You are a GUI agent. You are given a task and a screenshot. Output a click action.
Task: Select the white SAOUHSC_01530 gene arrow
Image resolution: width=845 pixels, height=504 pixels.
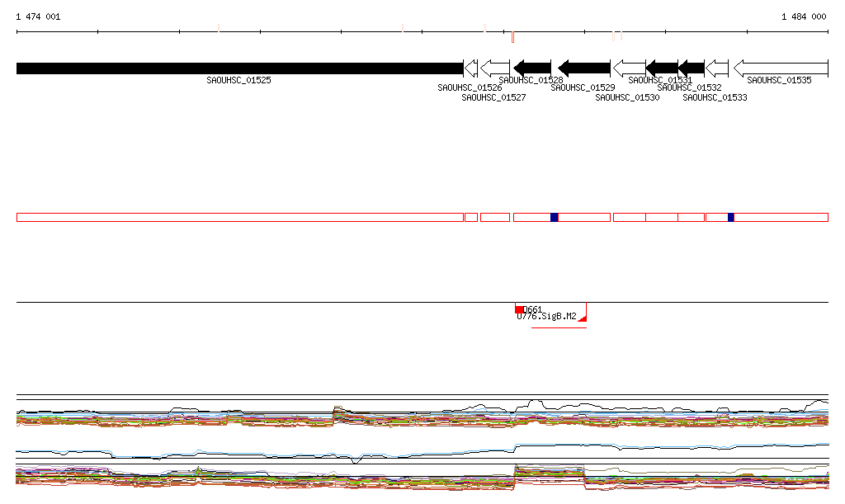point(629,68)
